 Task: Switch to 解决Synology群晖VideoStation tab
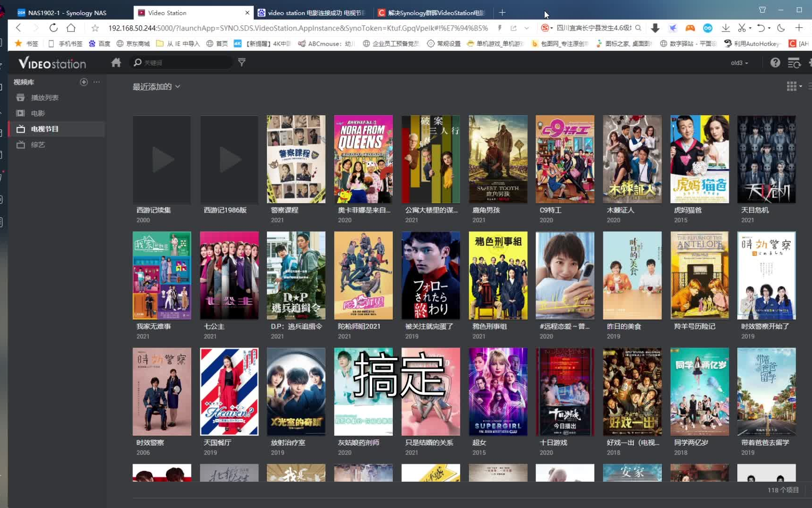pyautogui.click(x=433, y=13)
